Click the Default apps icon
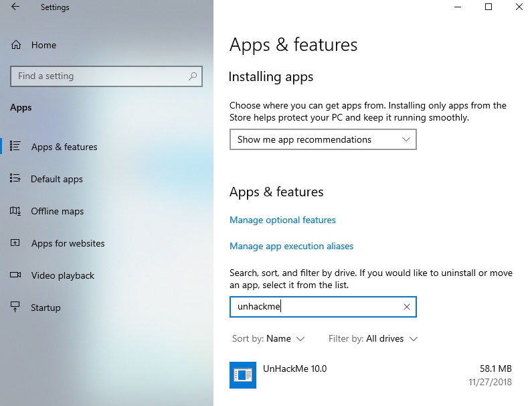This screenshot has height=406, width=532. (15, 178)
